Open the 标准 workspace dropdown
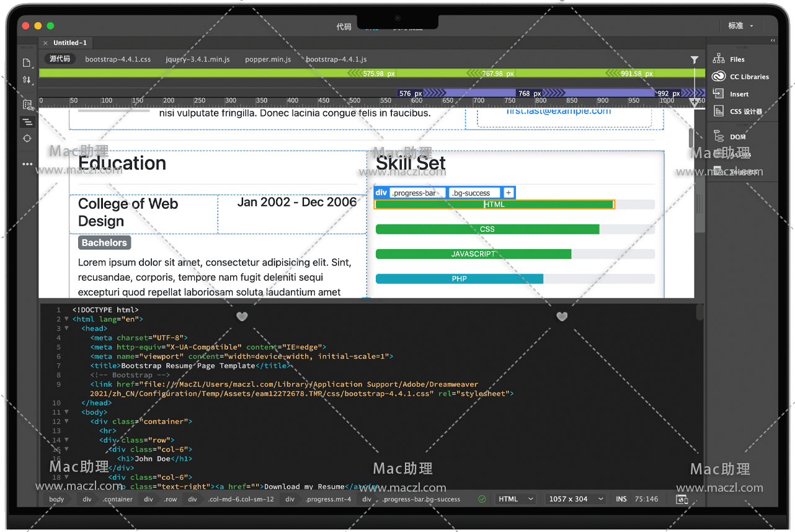This screenshot has width=795, height=532. (740, 26)
